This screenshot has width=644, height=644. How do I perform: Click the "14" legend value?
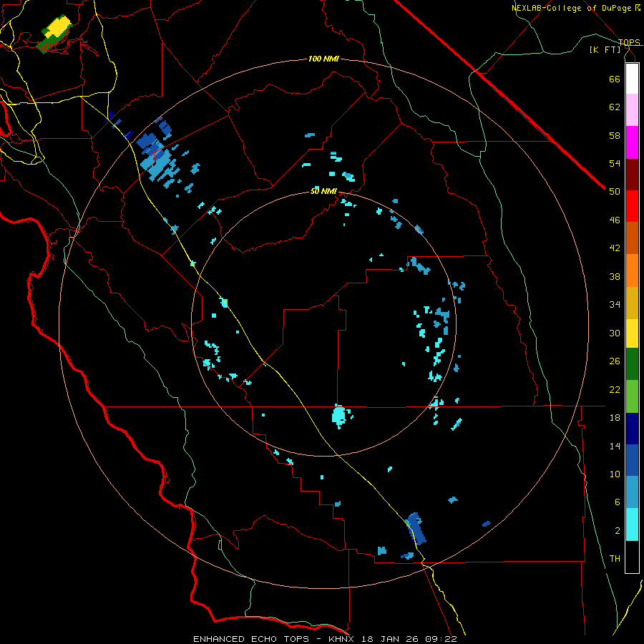click(615, 446)
